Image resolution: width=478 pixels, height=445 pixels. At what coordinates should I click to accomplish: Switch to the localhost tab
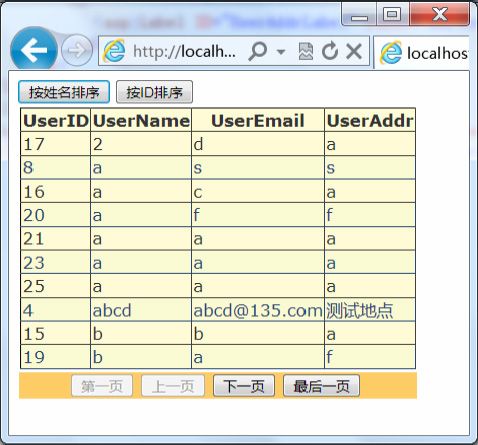422,53
